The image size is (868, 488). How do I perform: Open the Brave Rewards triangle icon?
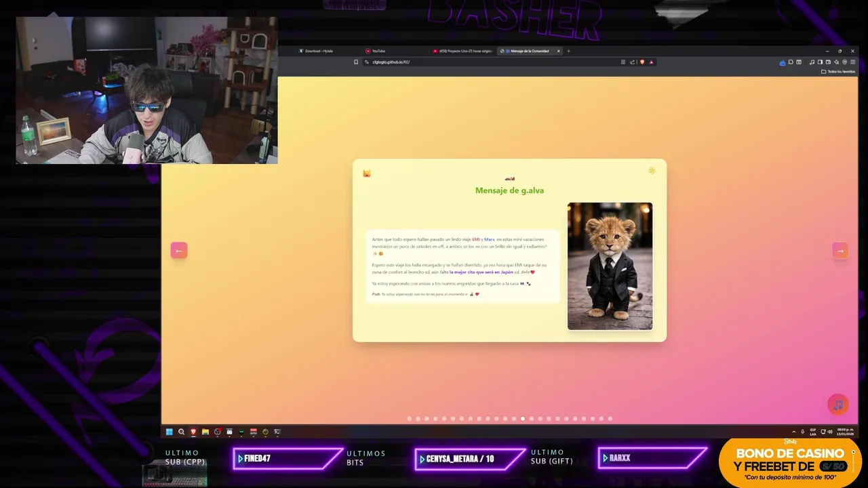click(x=651, y=62)
